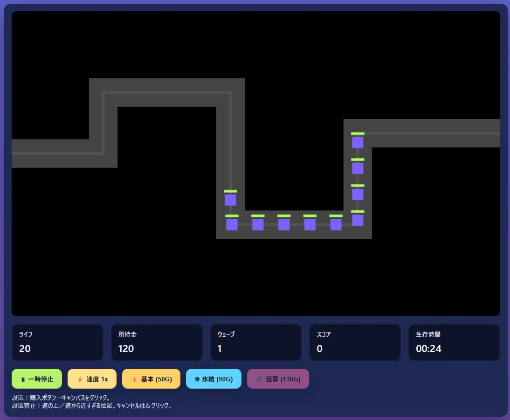The image size is (510, 420).
Task: Click the lone enemy above the bottom-left path corner
Action: (230, 200)
